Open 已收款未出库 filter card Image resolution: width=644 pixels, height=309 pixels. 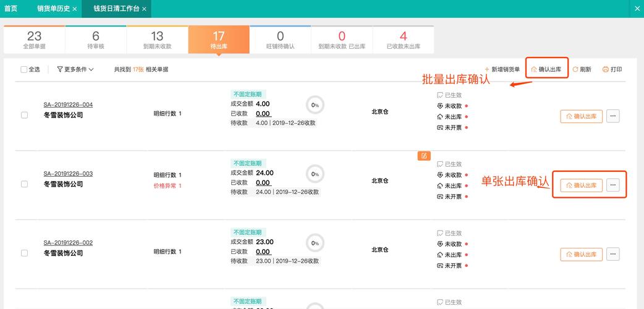(x=404, y=40)
